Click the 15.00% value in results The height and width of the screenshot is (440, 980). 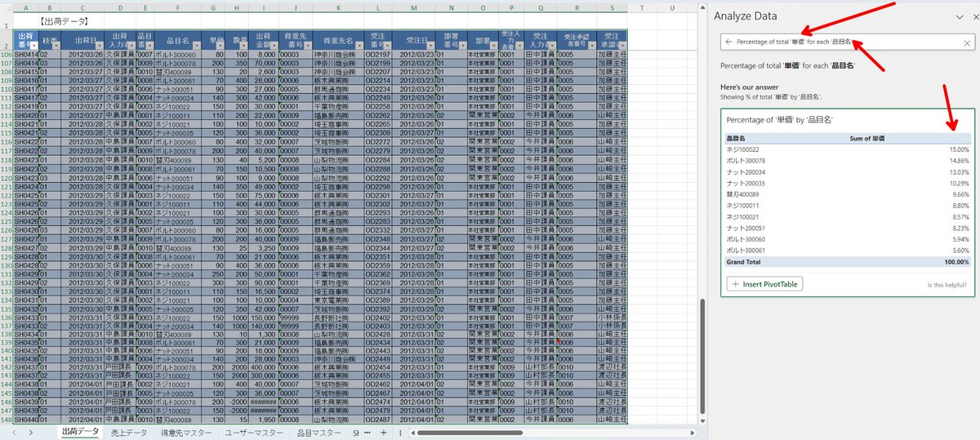coord(959,149)
